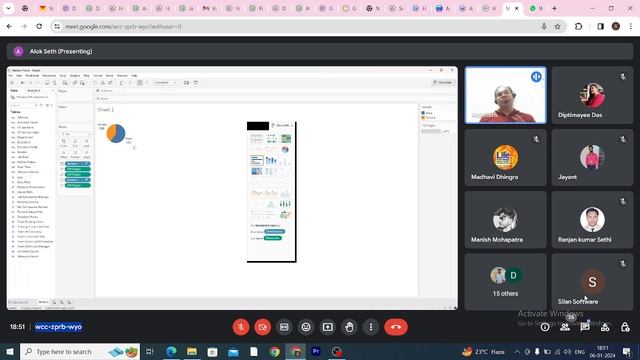Click the Sheet 1 title in Tableau
This screenshot has height=360, width=640.
(105, 109)
